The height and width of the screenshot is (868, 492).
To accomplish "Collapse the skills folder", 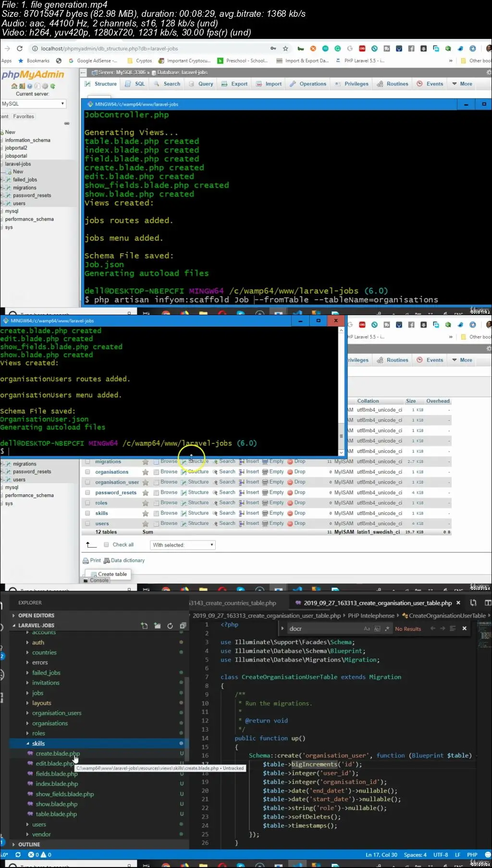I will coord(38,744).
